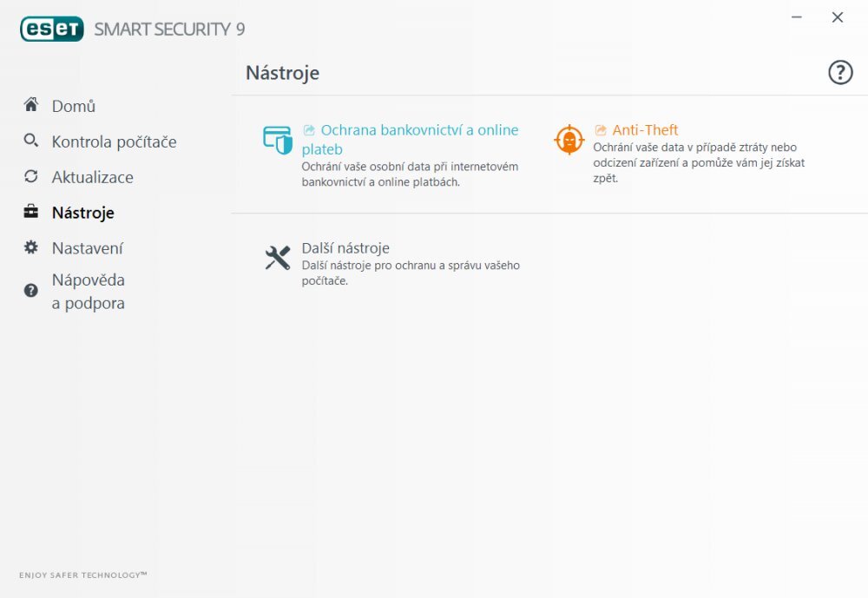Click the Kontrola počítače magnifier icon
Screen dimensions: 868x598
tap(30, 141)
